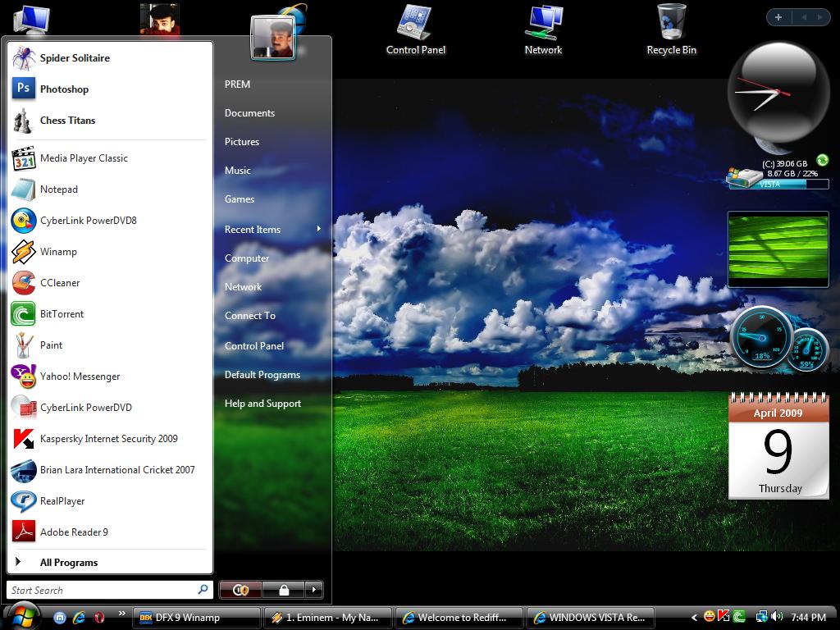Image resolution: width=840 pixels, height=630 pixels.
Task: Open the volume icon in system tray
Action: click(778, 617)
